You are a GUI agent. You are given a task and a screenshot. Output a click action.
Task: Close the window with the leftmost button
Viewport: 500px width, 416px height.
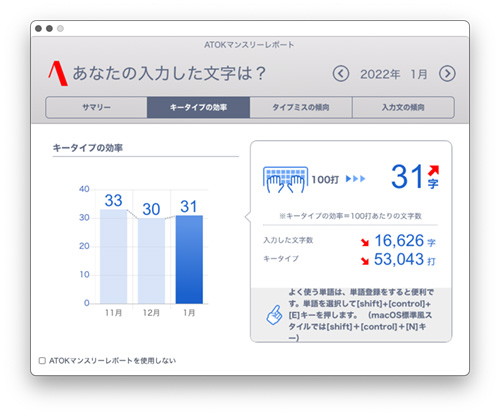(38, 29)
